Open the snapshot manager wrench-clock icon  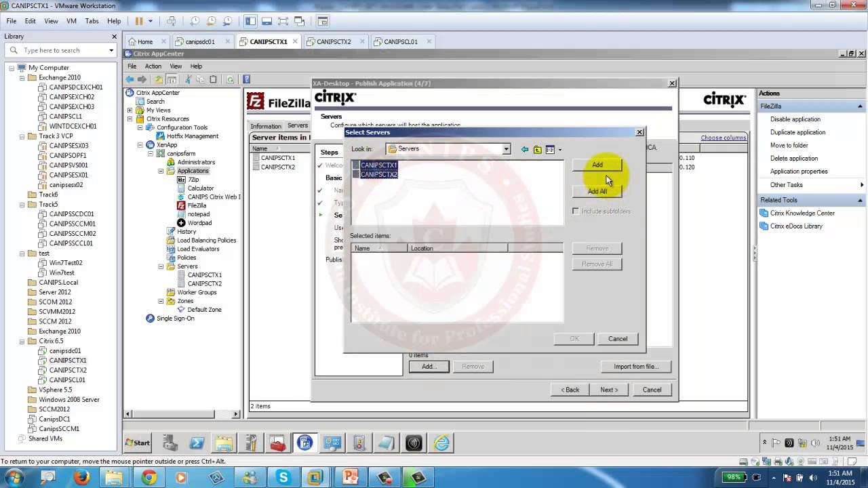click(227, 21)
